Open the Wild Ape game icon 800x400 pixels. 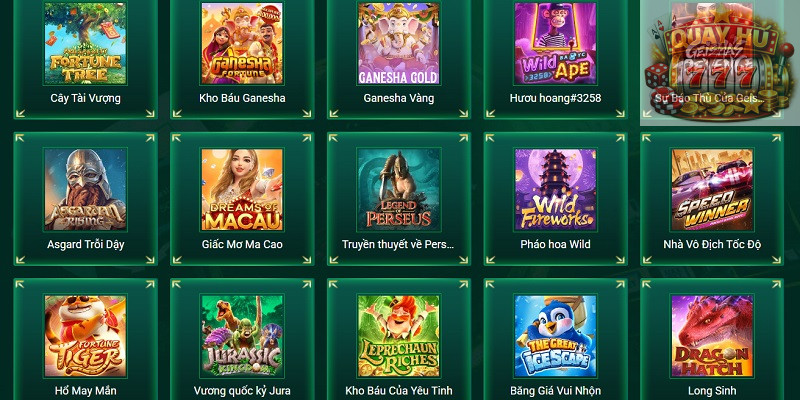pyautogui.click(x=556, y=43)
